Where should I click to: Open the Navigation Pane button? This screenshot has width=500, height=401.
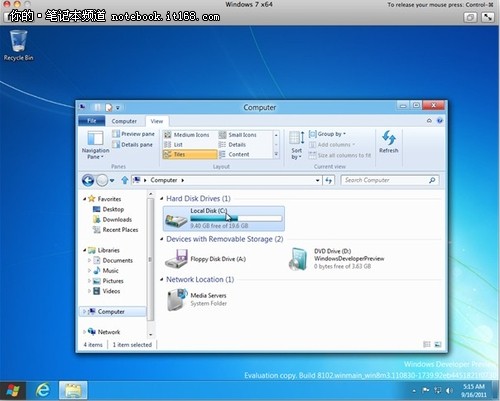tap(95, 145)
